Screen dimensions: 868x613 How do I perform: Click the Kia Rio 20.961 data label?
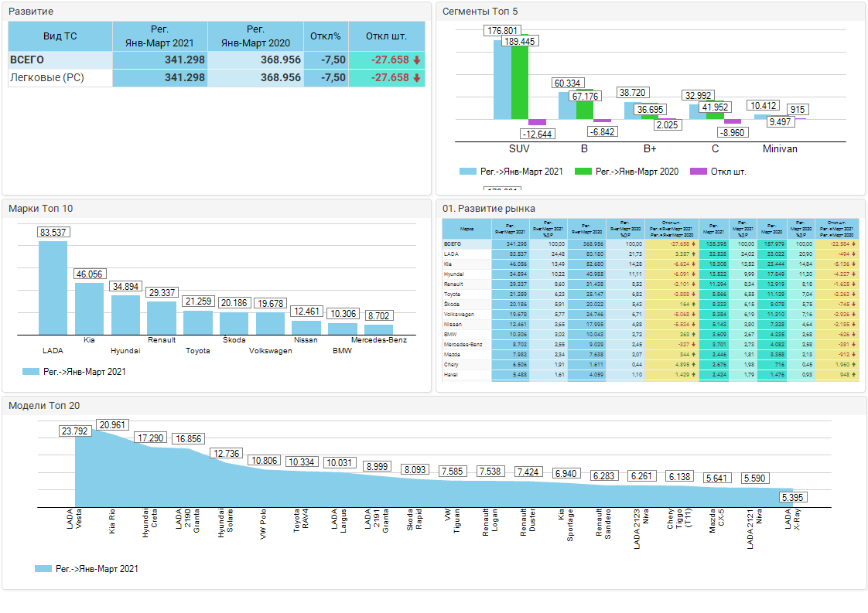pos(112,425)
